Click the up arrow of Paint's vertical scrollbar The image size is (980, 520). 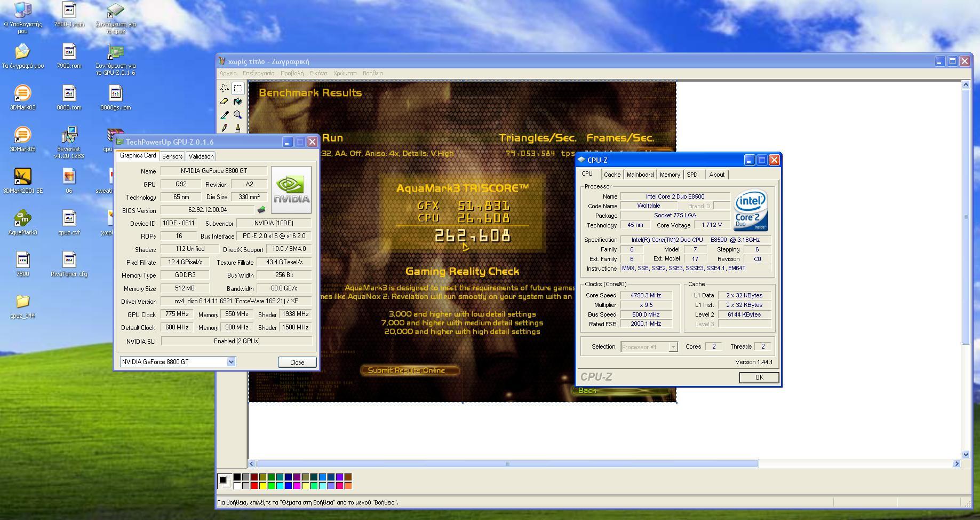[966, 85]
